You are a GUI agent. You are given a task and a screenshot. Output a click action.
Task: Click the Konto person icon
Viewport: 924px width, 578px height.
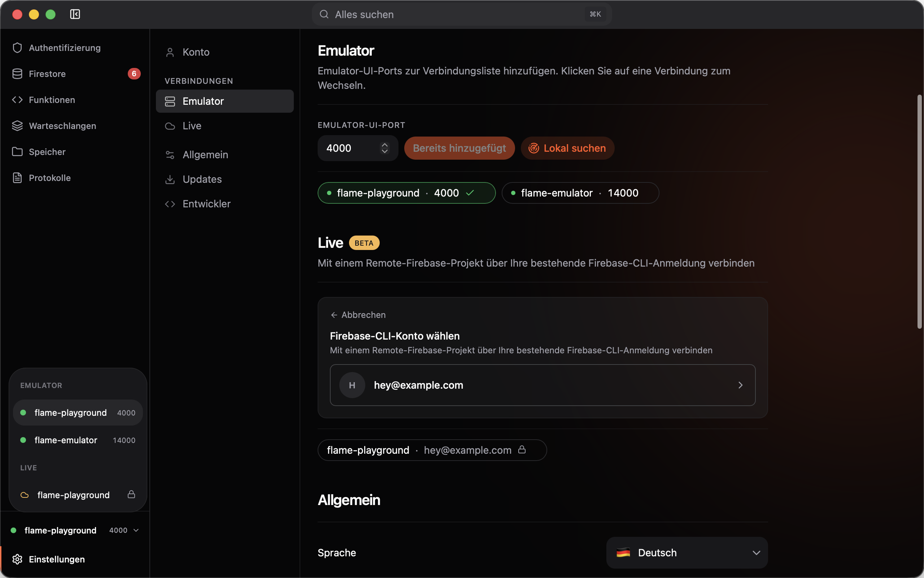coord(170,52)
